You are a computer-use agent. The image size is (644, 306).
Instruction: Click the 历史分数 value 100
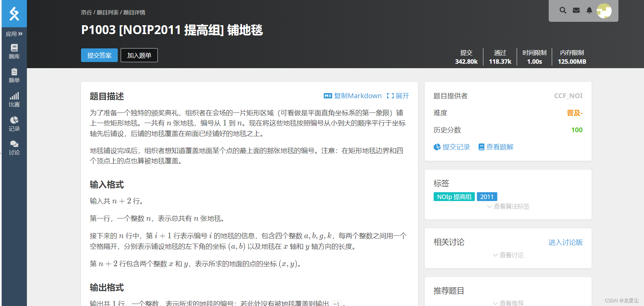point(577,130)
